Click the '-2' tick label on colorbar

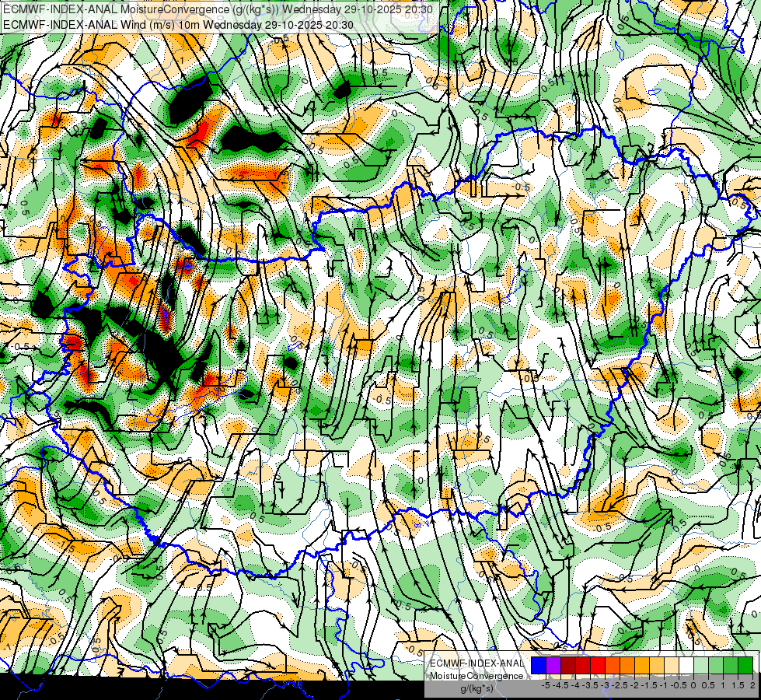635,685
